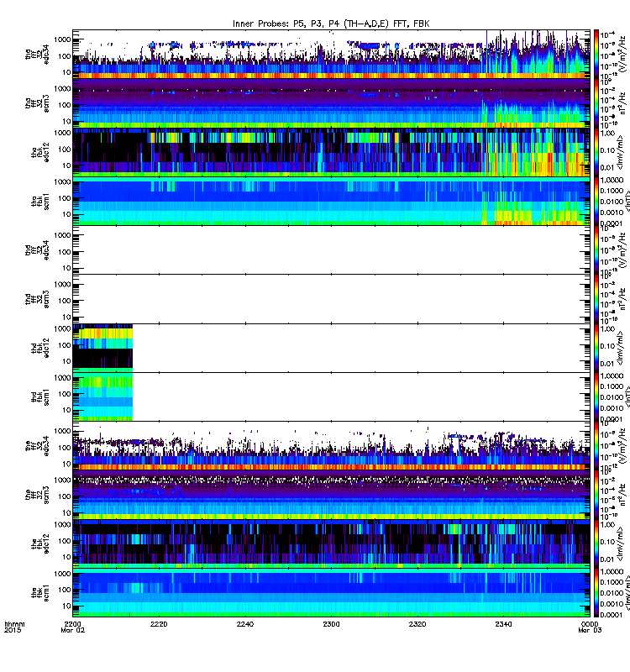Click the color bar beside tha fbk edc12
The image size is (630, 672).
click(x=596, y=152)
